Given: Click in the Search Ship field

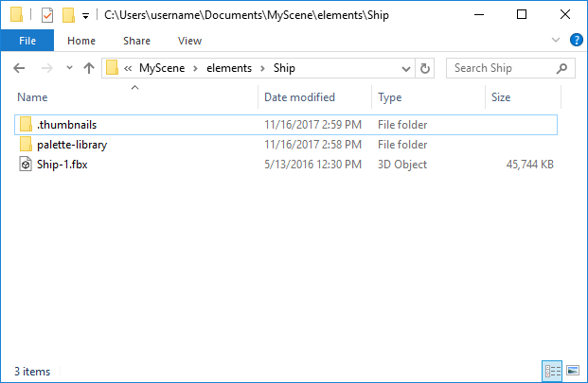Looking at the screenshot, I should pyautogui.click(x=503, y=68).
